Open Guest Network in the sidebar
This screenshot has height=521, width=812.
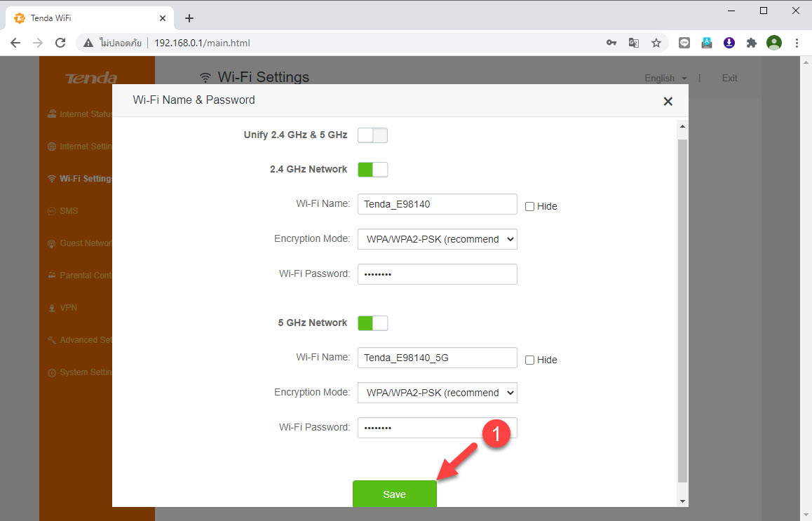[x=80, y=243]
